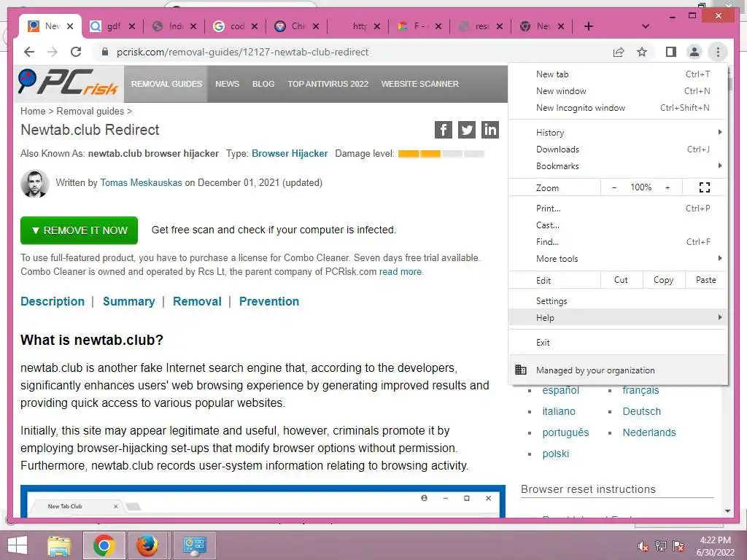The width and height of the screenshot is (747, 560).
Task: Enter fullscreen via the Zoom fullscreen icon
Action: 705,187
